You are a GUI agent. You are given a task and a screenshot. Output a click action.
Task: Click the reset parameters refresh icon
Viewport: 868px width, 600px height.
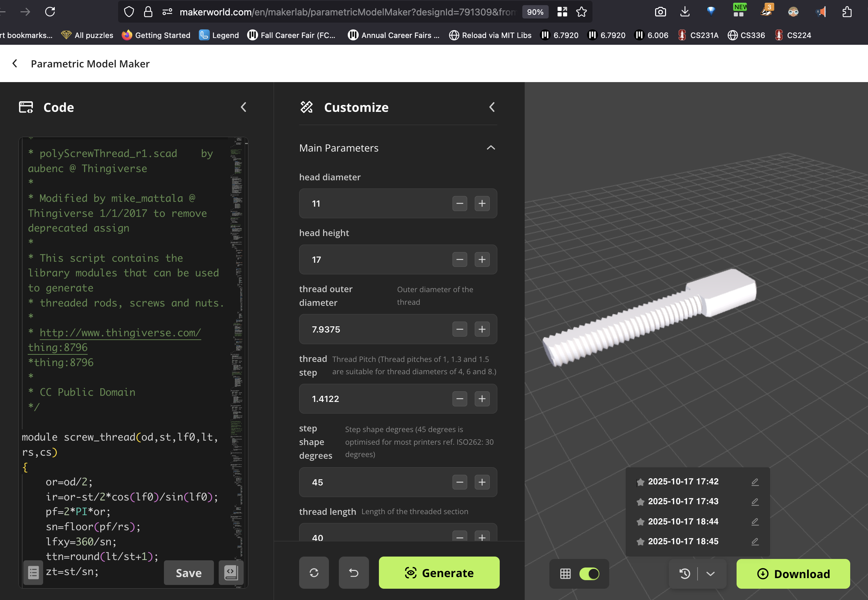[x=314, y=573]
